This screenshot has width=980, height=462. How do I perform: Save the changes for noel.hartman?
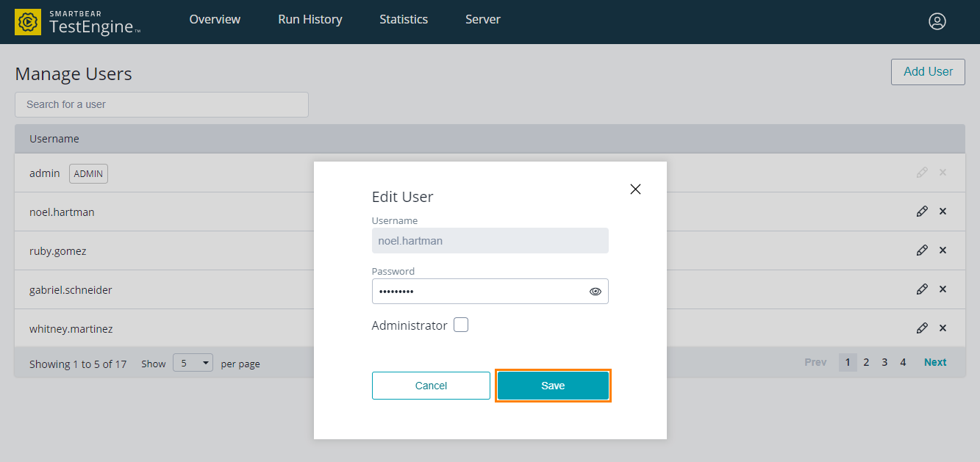tap(553, 385)
